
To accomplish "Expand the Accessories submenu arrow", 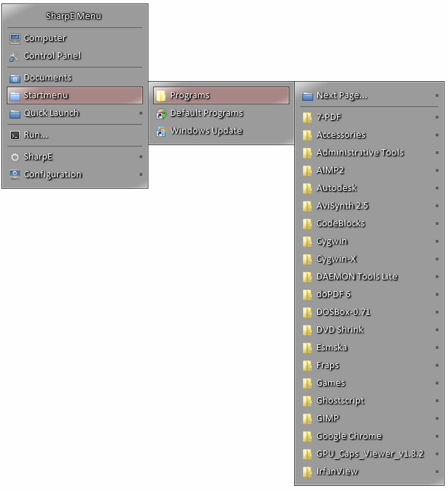I will [x=437, y=135].
